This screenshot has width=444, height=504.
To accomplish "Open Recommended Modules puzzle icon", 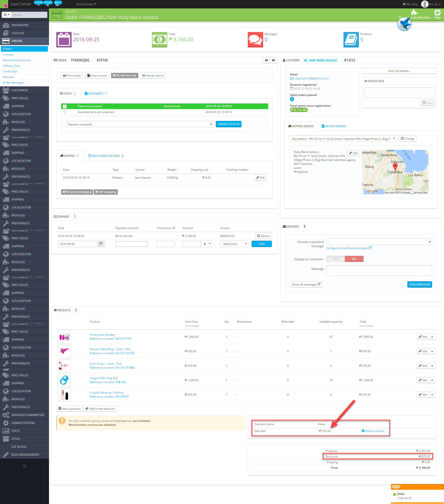I will coord(414,12).
